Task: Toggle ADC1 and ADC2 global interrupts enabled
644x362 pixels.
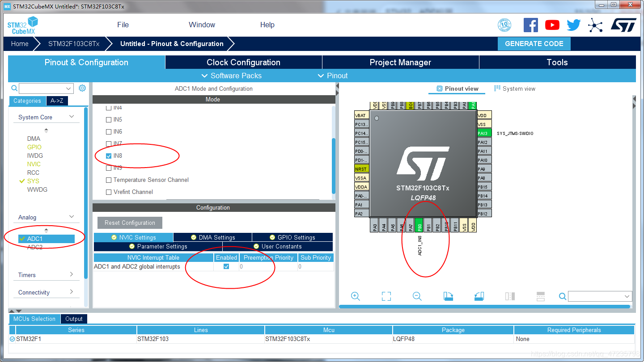Action: coord(226,266)
